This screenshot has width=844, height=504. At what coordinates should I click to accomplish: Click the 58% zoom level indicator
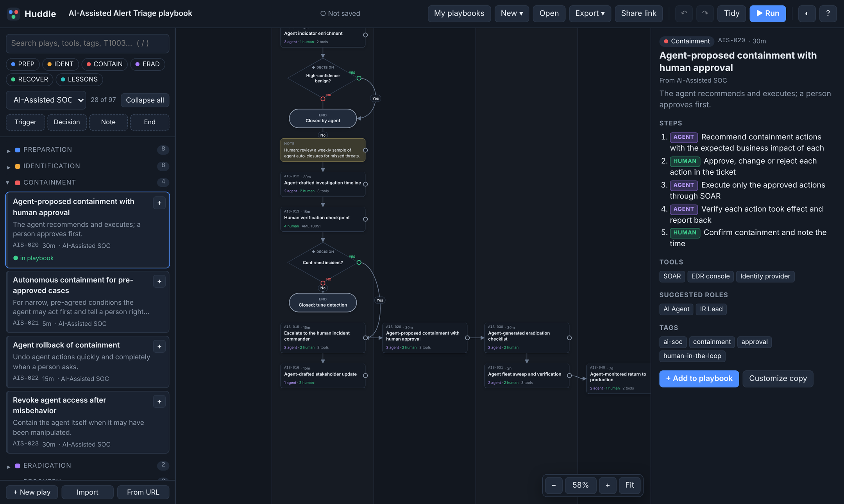[581, 485]
